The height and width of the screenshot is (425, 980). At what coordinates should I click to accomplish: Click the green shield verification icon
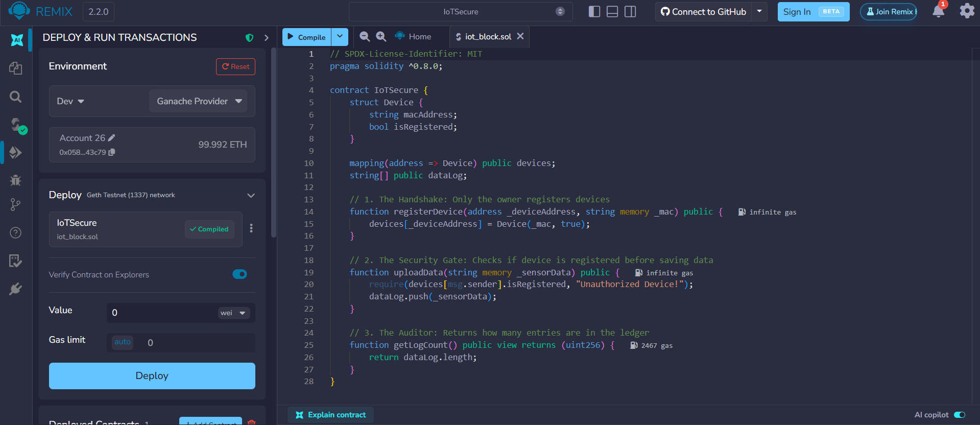(250, 38)
